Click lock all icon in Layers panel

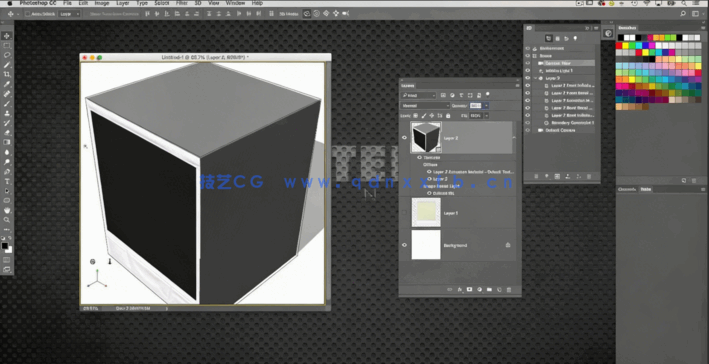click(448, 116)
